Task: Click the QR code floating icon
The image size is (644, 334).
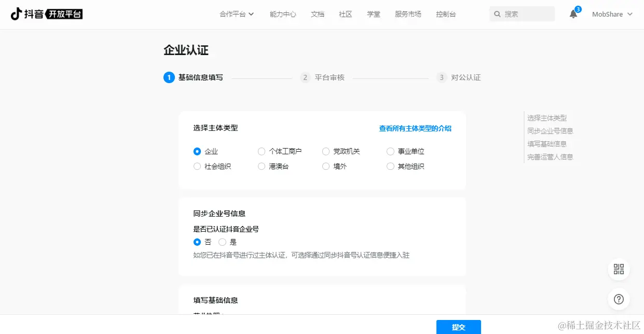Action: pyautogui.click(x=618, y=269)
